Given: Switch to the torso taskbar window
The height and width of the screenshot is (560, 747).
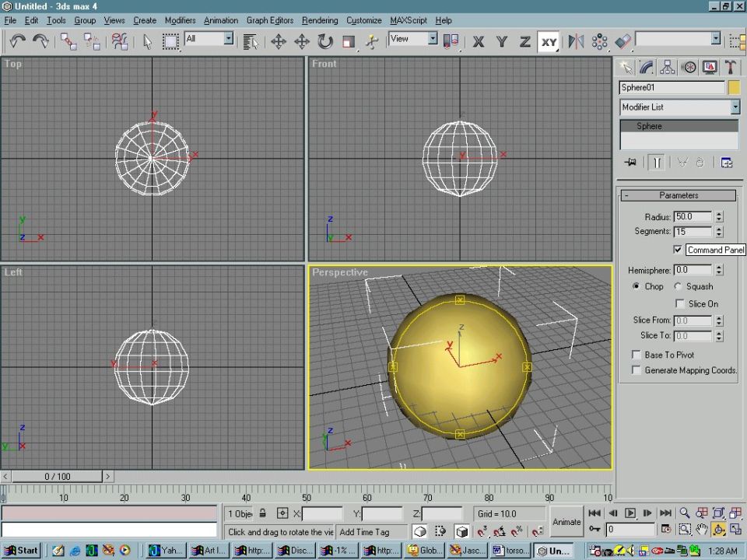Looking at the screenshot, I should (x=510, y=551).
